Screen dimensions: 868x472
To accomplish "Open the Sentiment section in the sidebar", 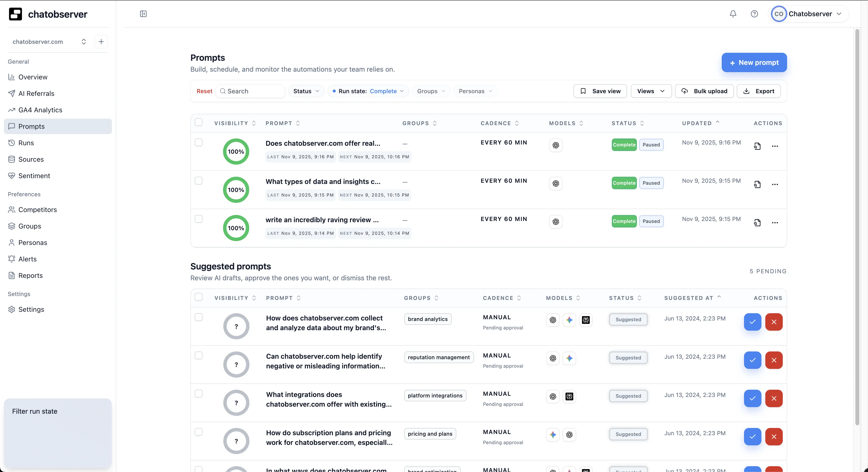I will [34, 175].
